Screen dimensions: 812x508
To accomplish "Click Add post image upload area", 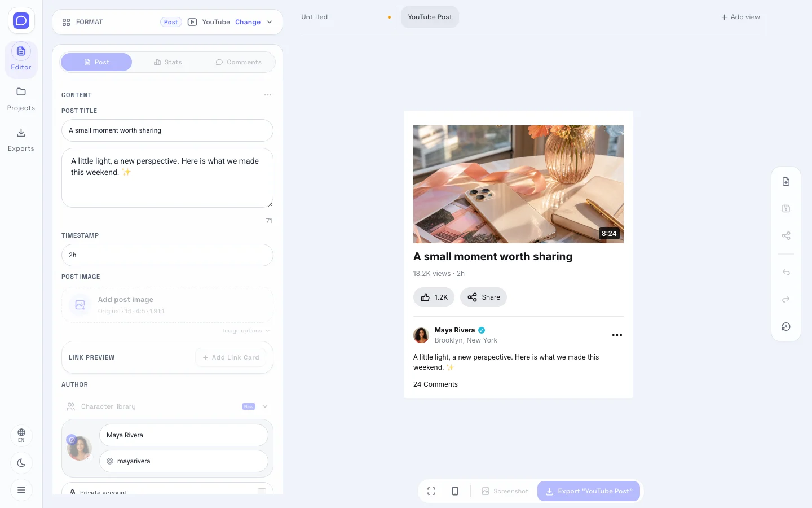I will click(x=167, y=305).
